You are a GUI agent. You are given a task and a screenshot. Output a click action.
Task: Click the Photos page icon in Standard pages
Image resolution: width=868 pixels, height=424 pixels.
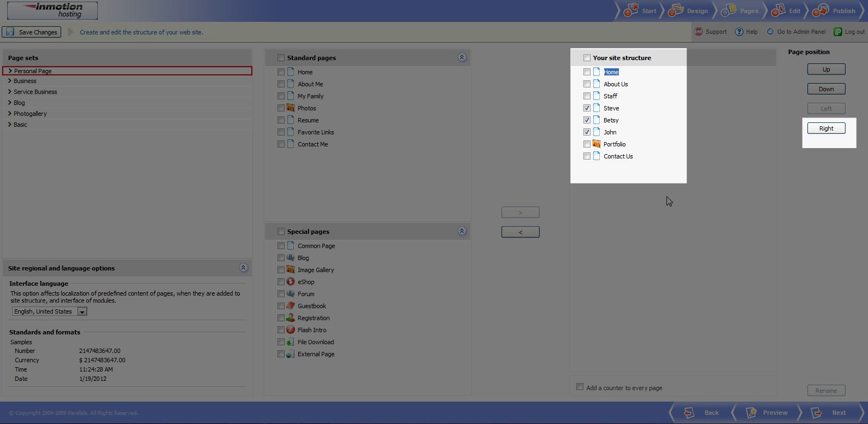[x=291, y=108]
